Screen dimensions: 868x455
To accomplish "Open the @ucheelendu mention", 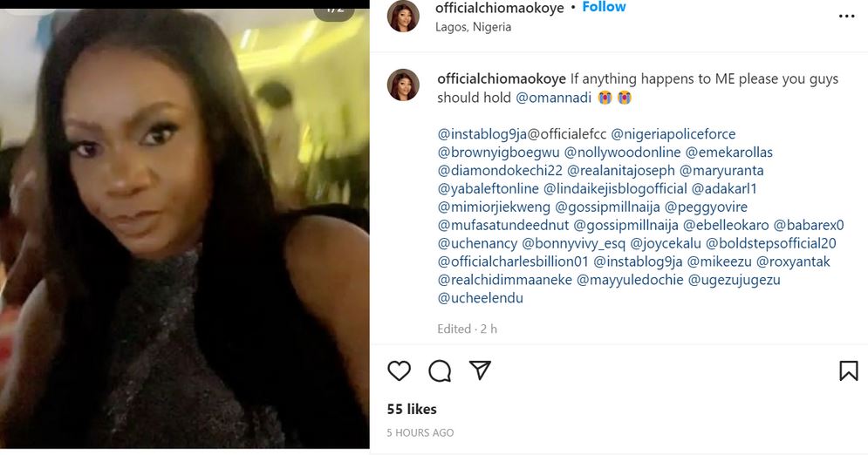I will (480, 298).
